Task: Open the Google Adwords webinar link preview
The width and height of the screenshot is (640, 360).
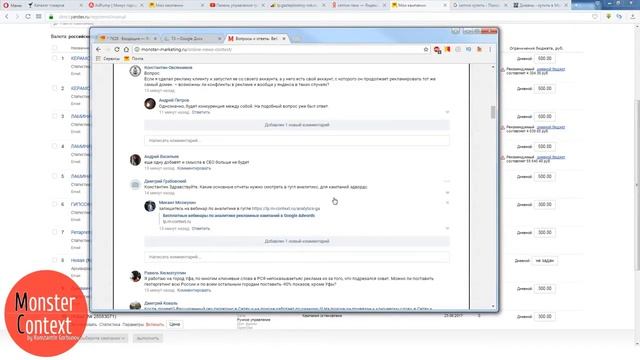Action: (238, 216)
